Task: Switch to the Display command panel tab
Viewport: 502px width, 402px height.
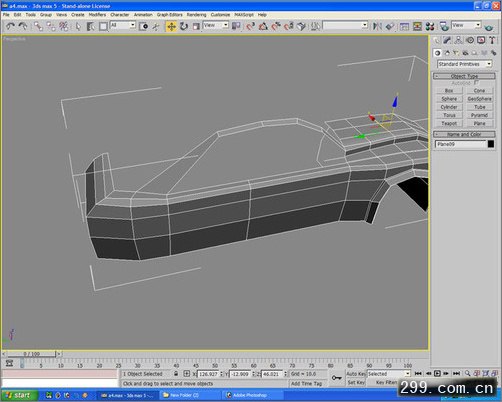Action: pos(481,41)
